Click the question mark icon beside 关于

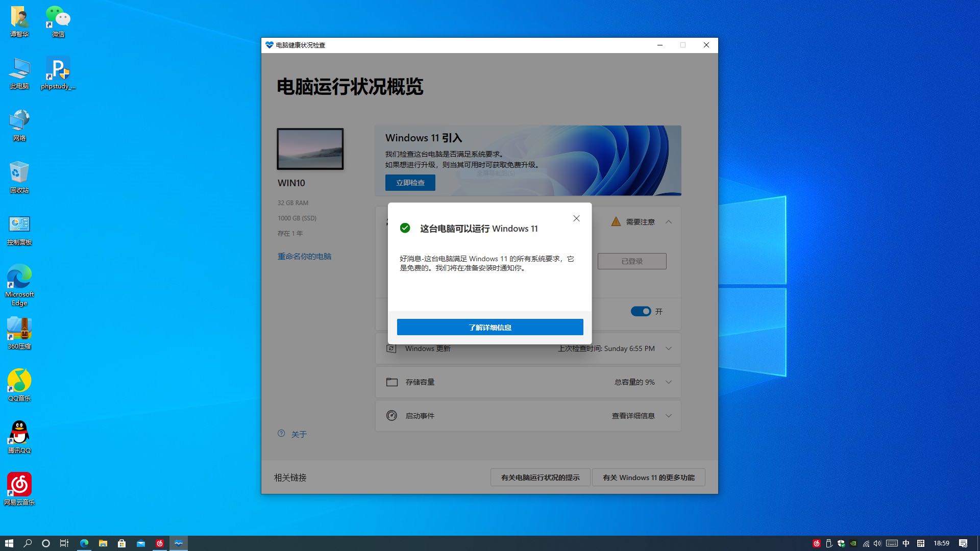coord(281,434)
